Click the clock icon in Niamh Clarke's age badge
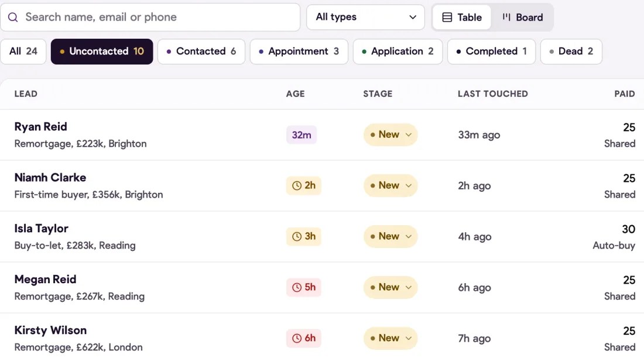 (x=297, y=185)
